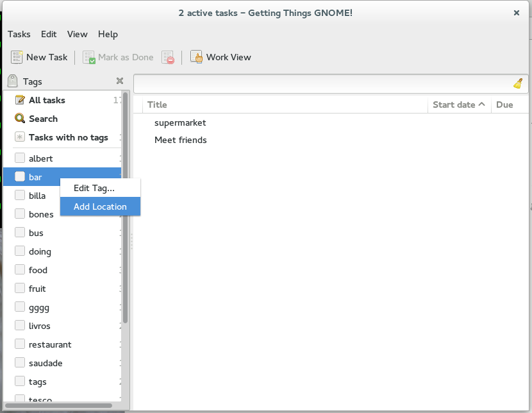Click the broom clear-search icon
This screenshot has width=532, height=413.
(x=518, y=83)
